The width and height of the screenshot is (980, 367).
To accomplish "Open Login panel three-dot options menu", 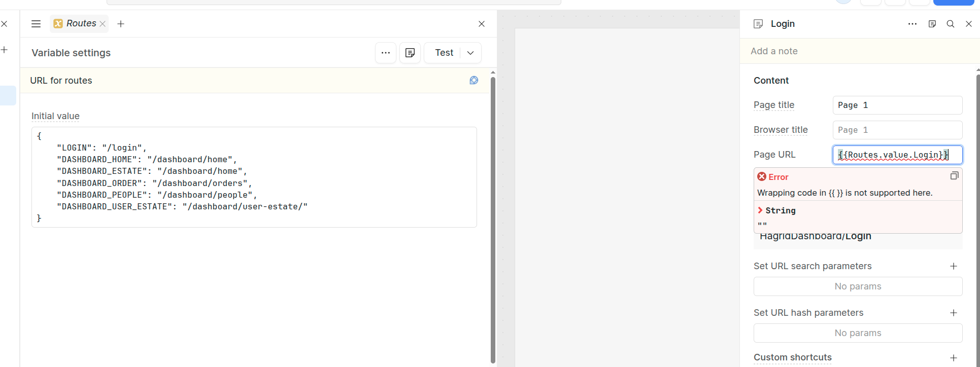I will (x=913, y=24).
